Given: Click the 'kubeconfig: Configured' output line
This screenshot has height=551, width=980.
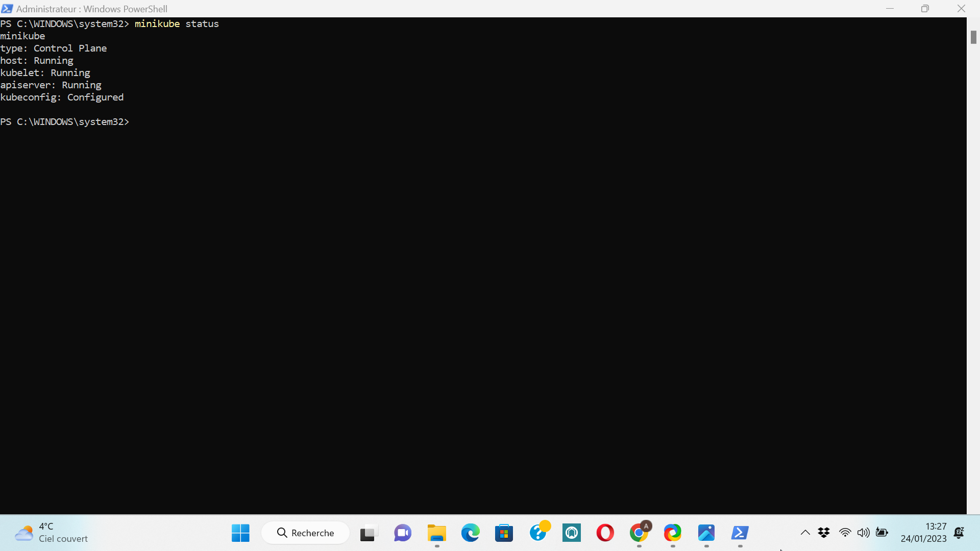Looking at the screenshot, I should point(62,97).
